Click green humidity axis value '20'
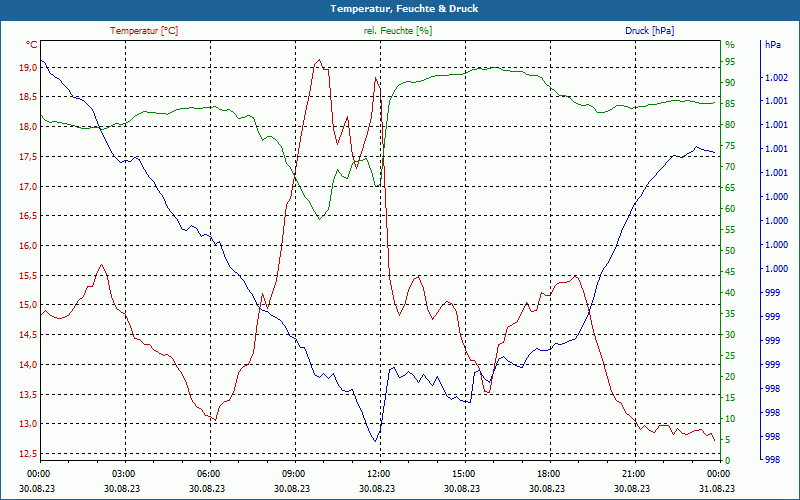The image size is (800, 500). click(730, 377)
